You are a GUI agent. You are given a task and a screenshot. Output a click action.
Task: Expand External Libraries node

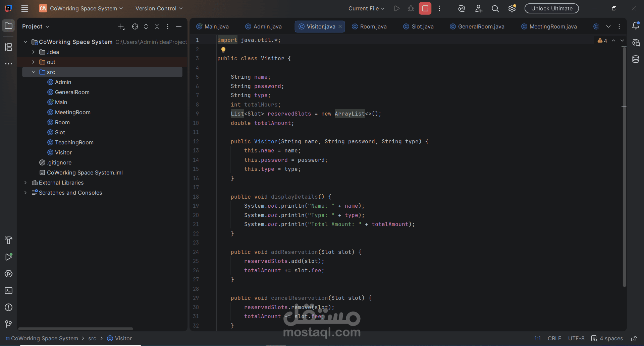(25, 183)
